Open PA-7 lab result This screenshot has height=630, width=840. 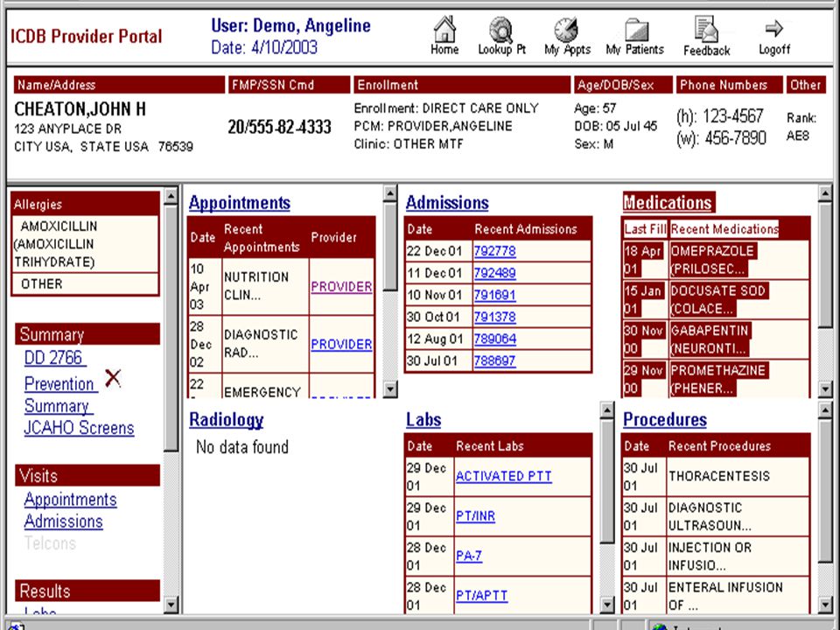(x=469, y=556)
